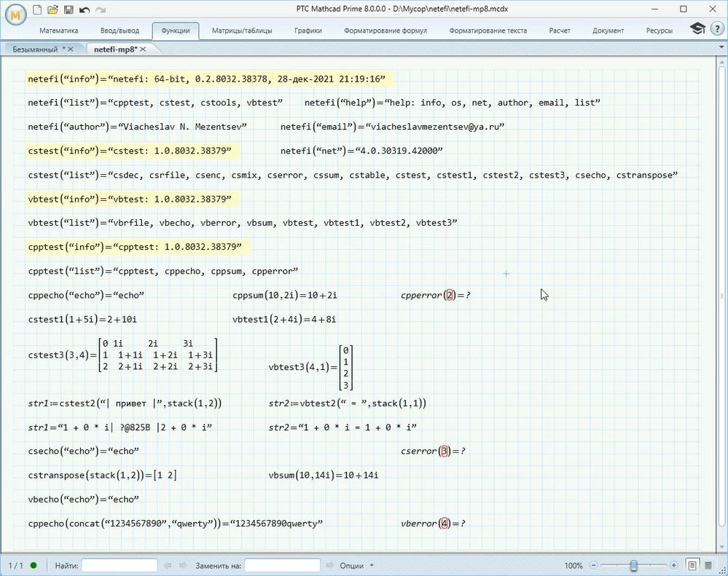Click the vberror(4) error region
728x576 pixels.
point(433,523)
